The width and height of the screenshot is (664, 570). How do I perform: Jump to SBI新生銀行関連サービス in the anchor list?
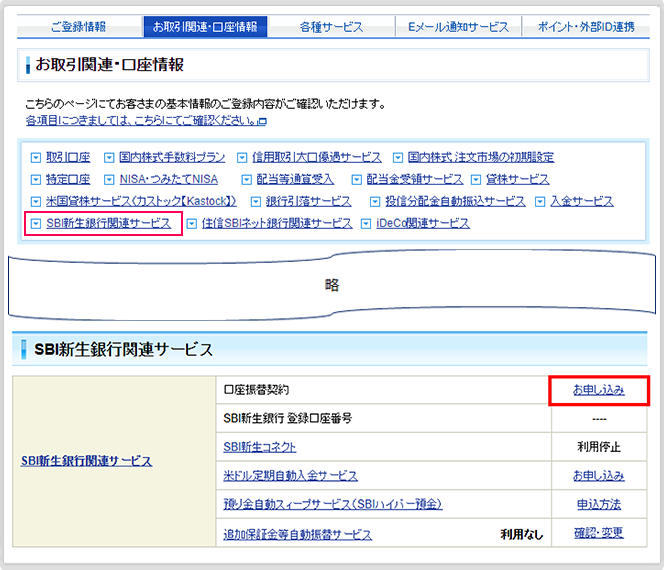[x=108, y=223]
